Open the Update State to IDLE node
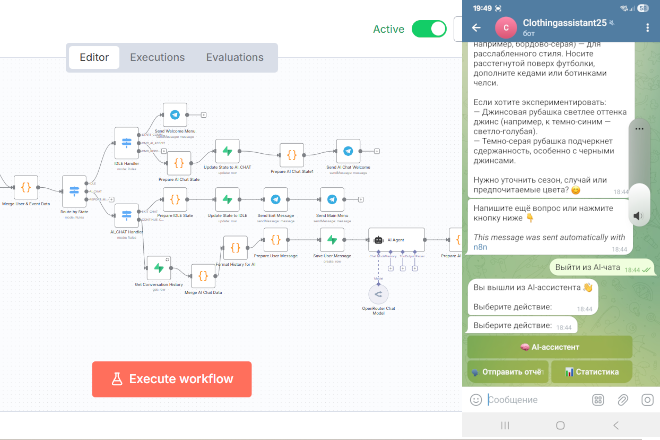Image resolution: width=660 pixels, height=440 pixels. 227,199
